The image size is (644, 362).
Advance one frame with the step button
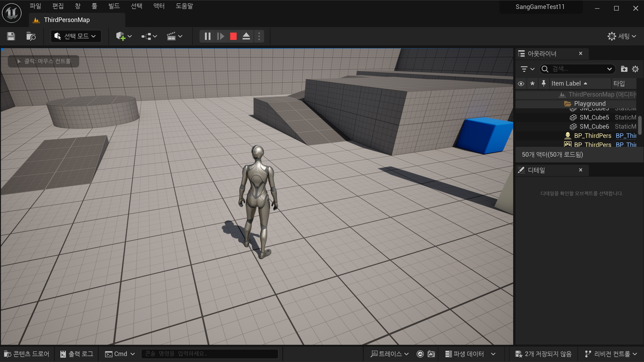pyautogui.click(x=221, y=36)
